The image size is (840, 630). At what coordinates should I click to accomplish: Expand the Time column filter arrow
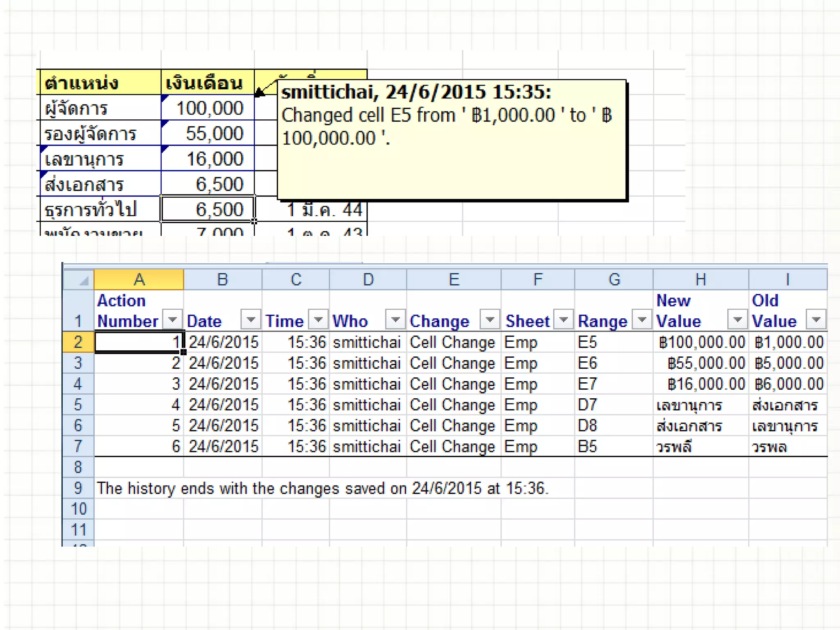pos(318,320)
